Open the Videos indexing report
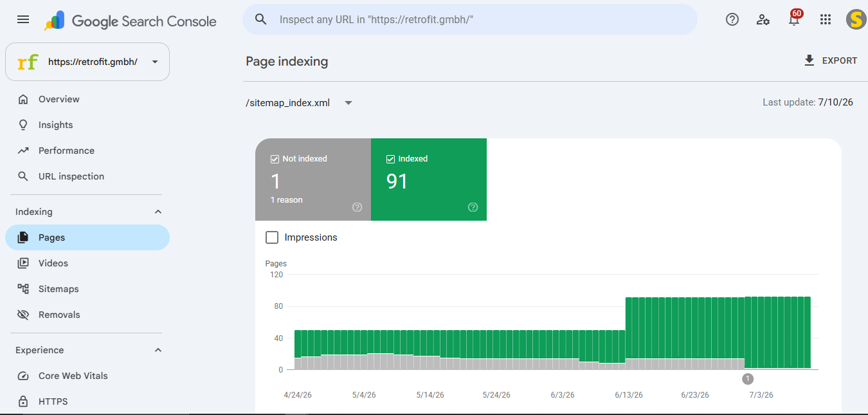The image size is (868, 415). [87, 263]
